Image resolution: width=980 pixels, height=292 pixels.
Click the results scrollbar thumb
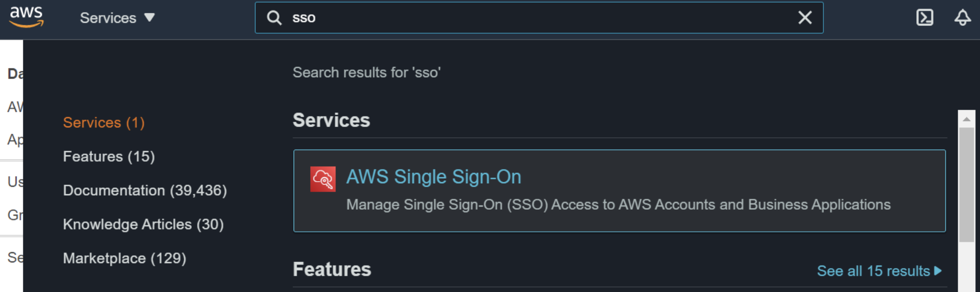click(x=966, y=184)
